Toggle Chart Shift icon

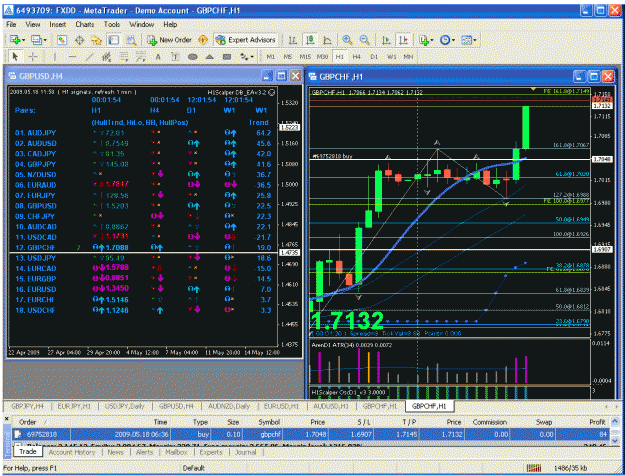403,40
